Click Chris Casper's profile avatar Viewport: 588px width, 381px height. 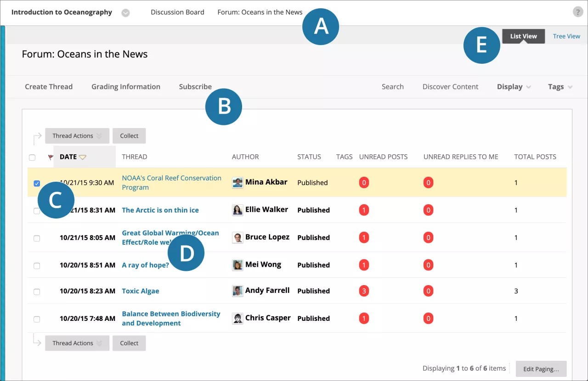(x=237, y=318)
